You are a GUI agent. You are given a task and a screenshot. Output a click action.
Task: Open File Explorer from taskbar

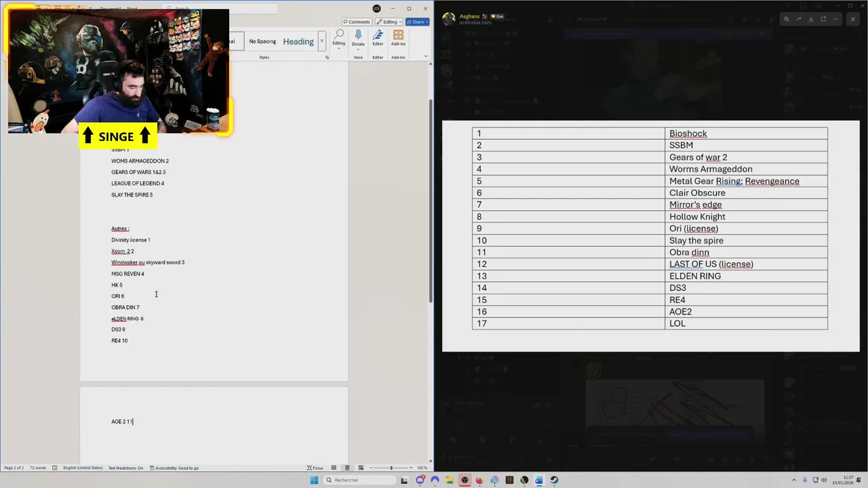coord(450,481)
